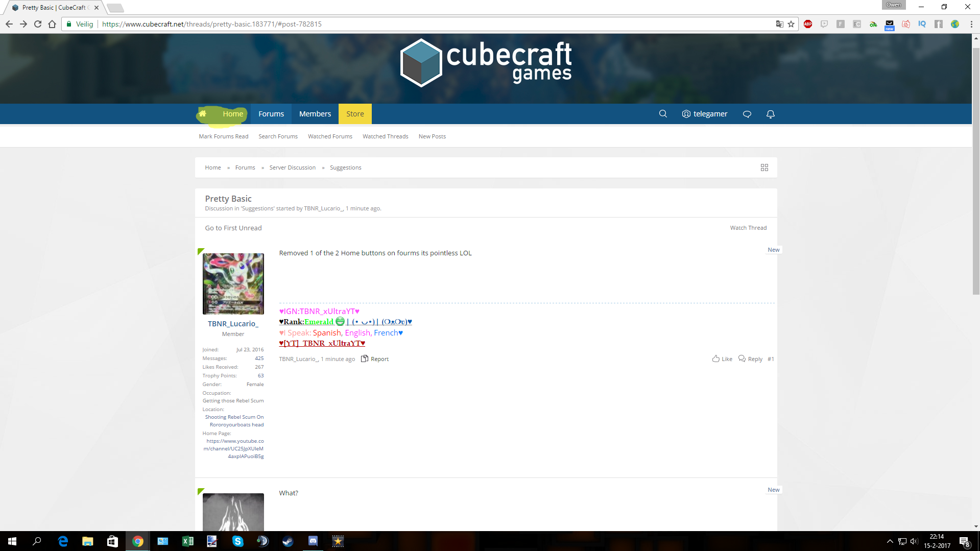The height and width of the screenshot is (551, 980).
Task: Click Go to First Unread
Action: 233,228
